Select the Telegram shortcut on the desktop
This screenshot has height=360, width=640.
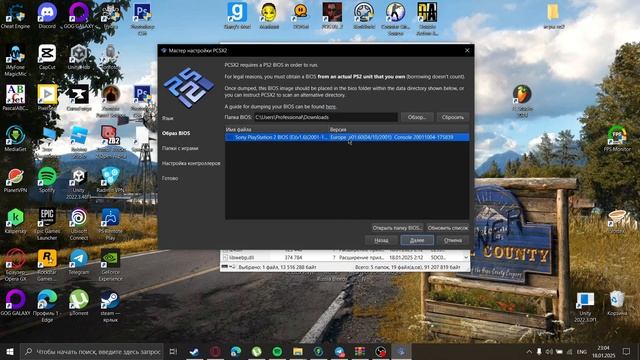tap(79, 262)
